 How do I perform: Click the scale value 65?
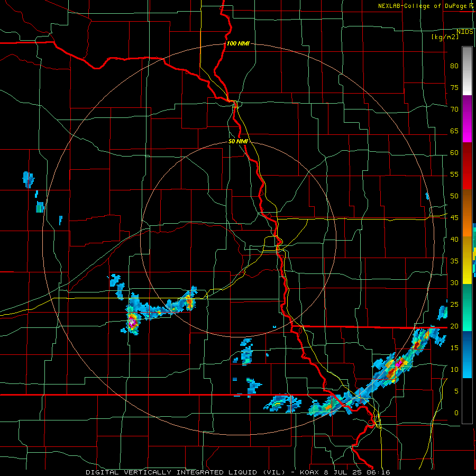point(454,131)
